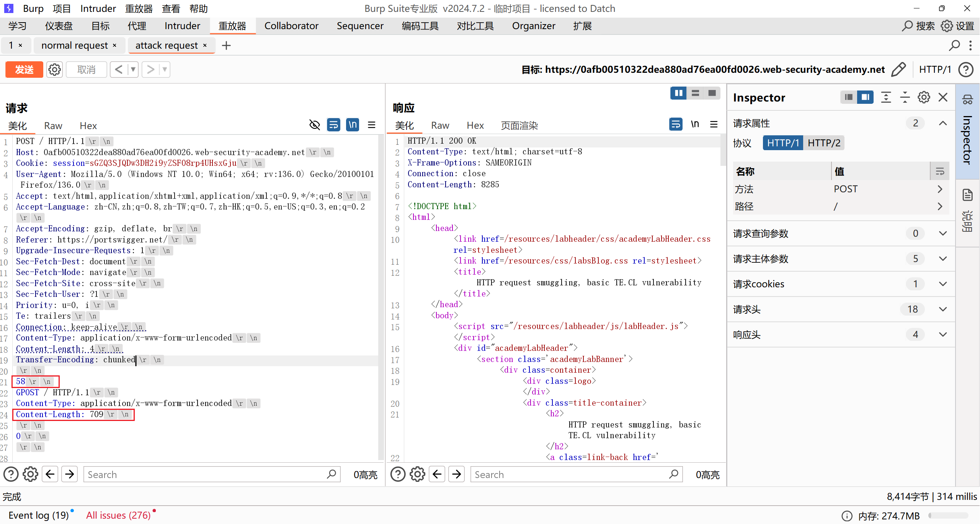
Task: Click the Inspector expand all sections icon
Action: [886, 97]
